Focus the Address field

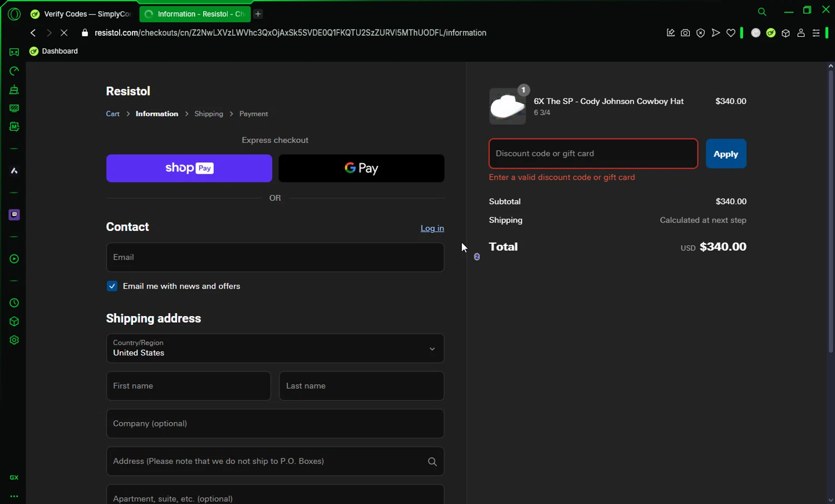click(x=275, y=461)
